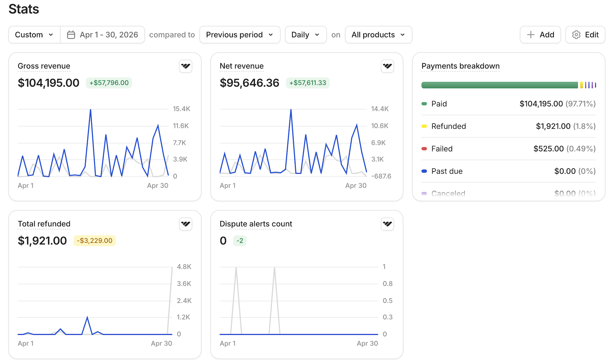Screen dimensions: 609x364
Task: Click the plus icon on Add button
Action: [531, 35]
